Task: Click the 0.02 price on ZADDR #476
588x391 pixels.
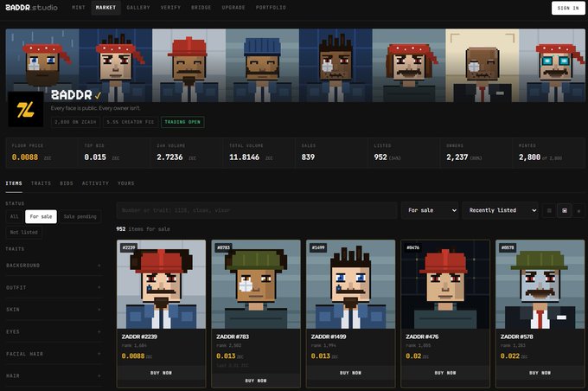Action: pos(413,356)
